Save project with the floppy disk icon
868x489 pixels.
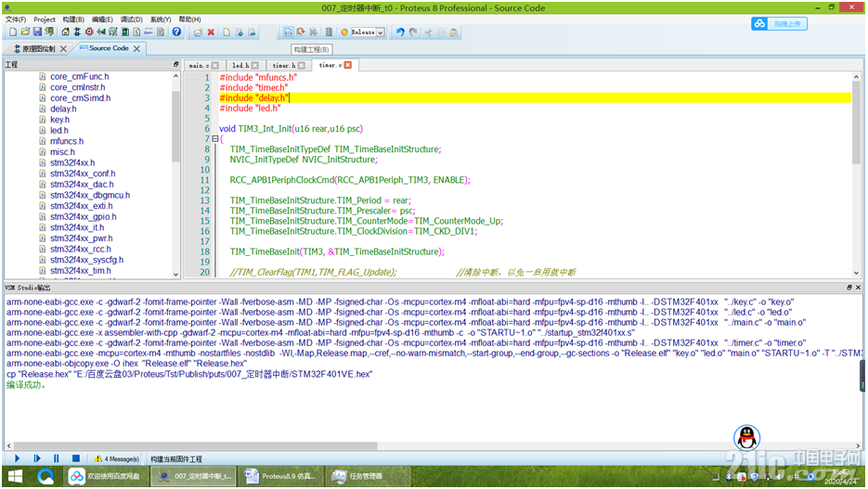click(37, 32)
